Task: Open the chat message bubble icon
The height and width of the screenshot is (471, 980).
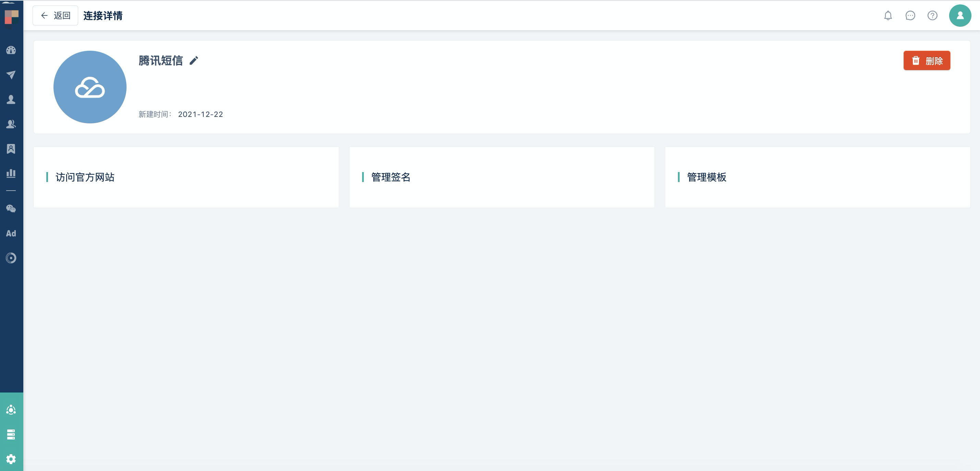Action: pyautogui.click(x=910, y=16)
